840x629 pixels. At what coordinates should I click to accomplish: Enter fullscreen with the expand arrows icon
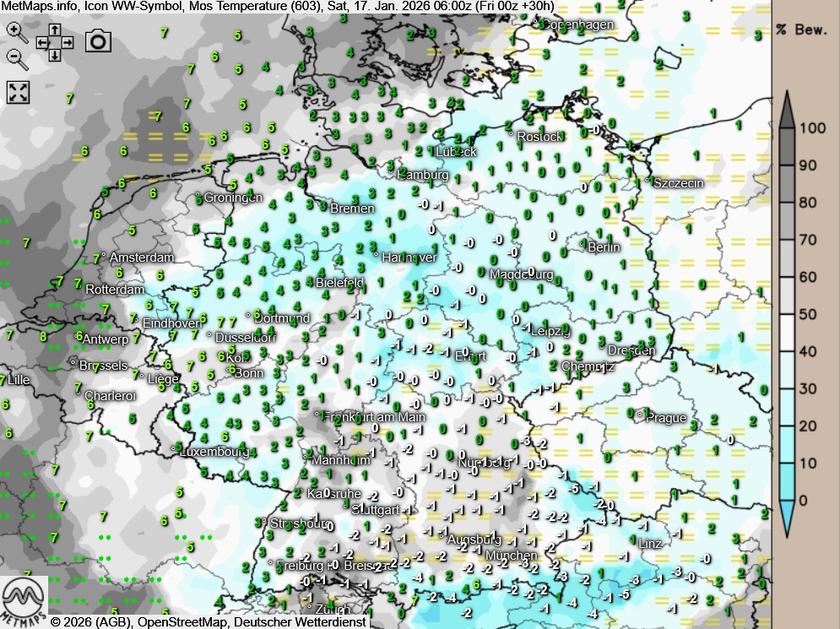(x=18, y=92)
